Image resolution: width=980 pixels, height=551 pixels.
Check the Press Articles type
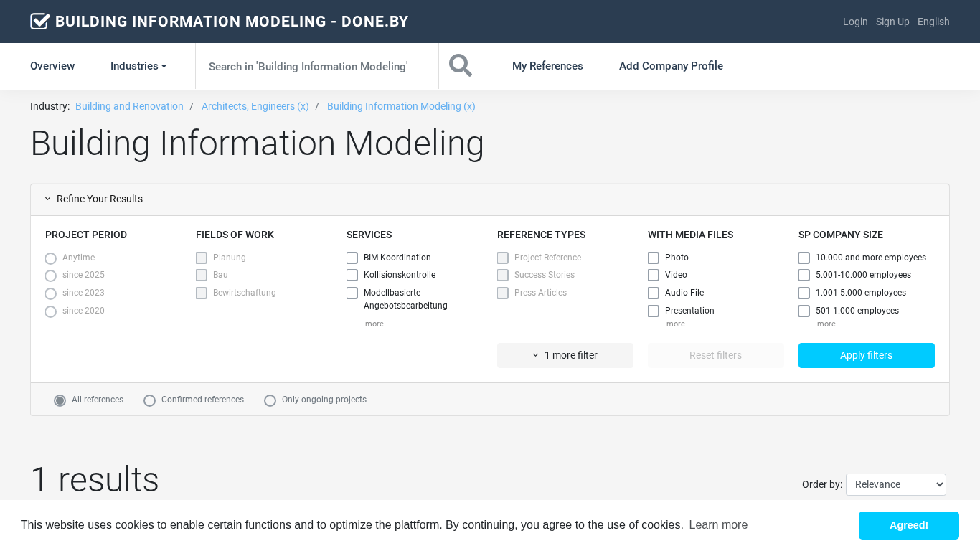coord(503,293)
